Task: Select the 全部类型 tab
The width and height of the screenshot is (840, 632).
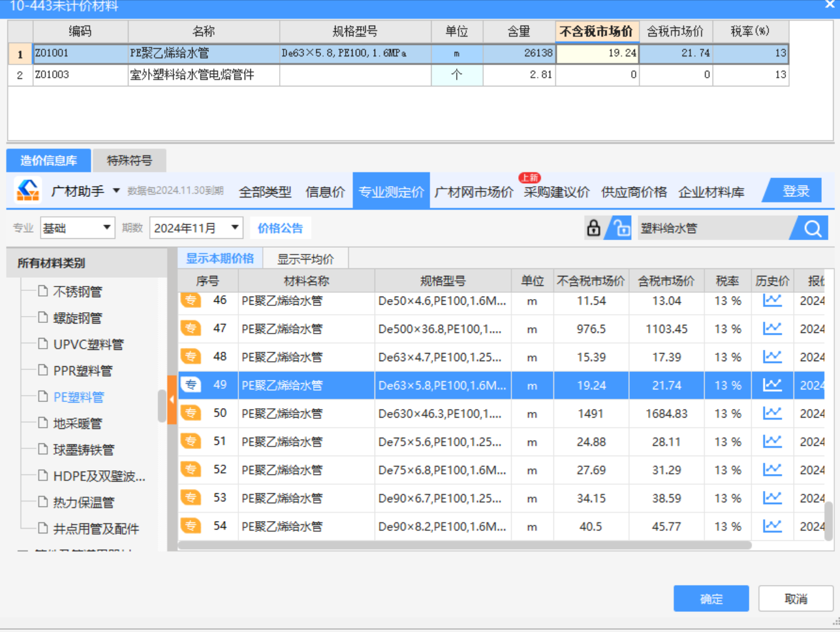Action: pyautogui.click(x=265, y=192)
